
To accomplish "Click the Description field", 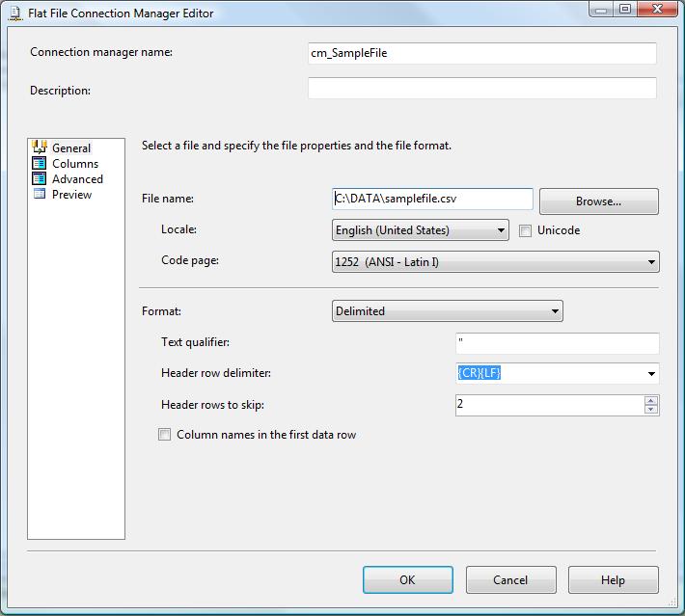I will tap(481, 88).
